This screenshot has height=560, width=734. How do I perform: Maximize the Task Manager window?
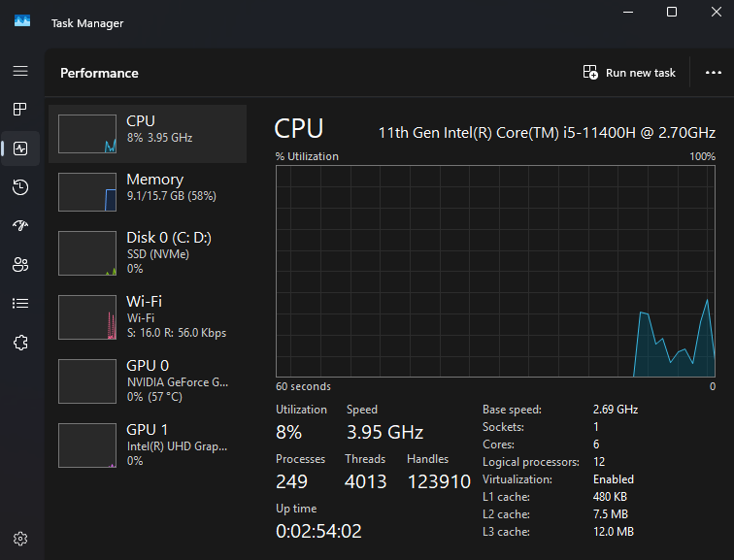click(672, 12)
